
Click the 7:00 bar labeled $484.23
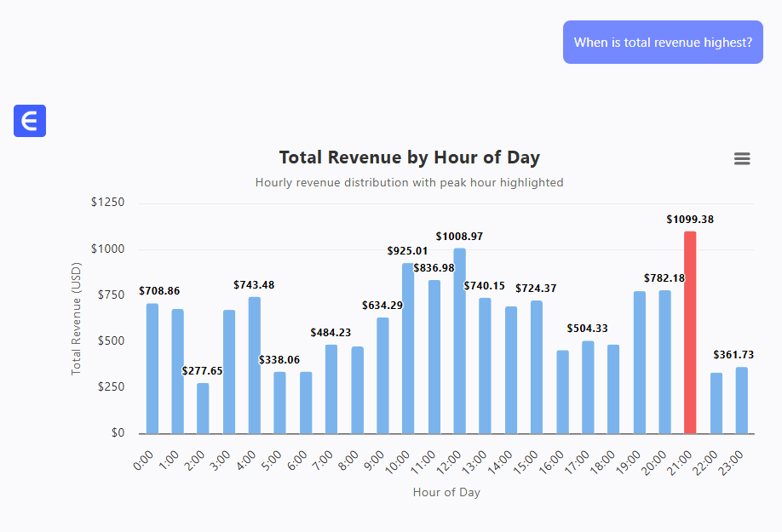pos(331,389)
